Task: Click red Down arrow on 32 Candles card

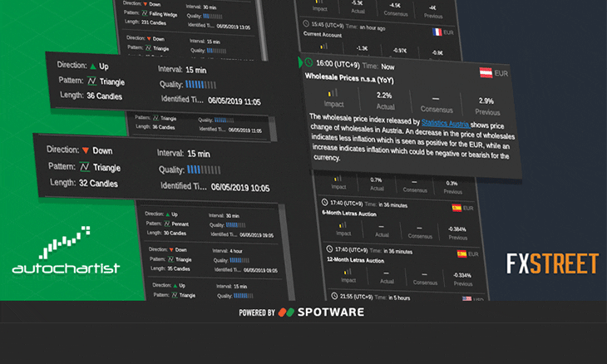Action: (x=86, y=150)
